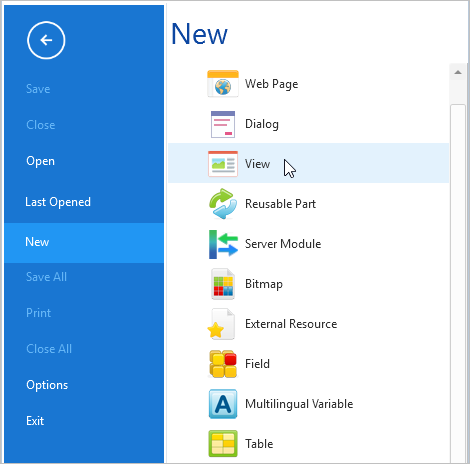This screenshot has width=470, height=464.
Task: Click the Server Module icon
Action: pyautogui.click(x=223, y=244)
